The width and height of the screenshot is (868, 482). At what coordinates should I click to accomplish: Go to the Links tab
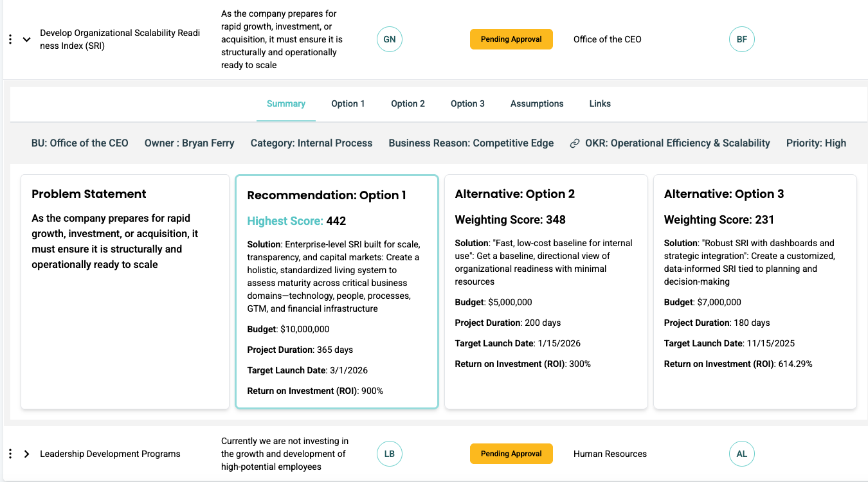point(600,103)
